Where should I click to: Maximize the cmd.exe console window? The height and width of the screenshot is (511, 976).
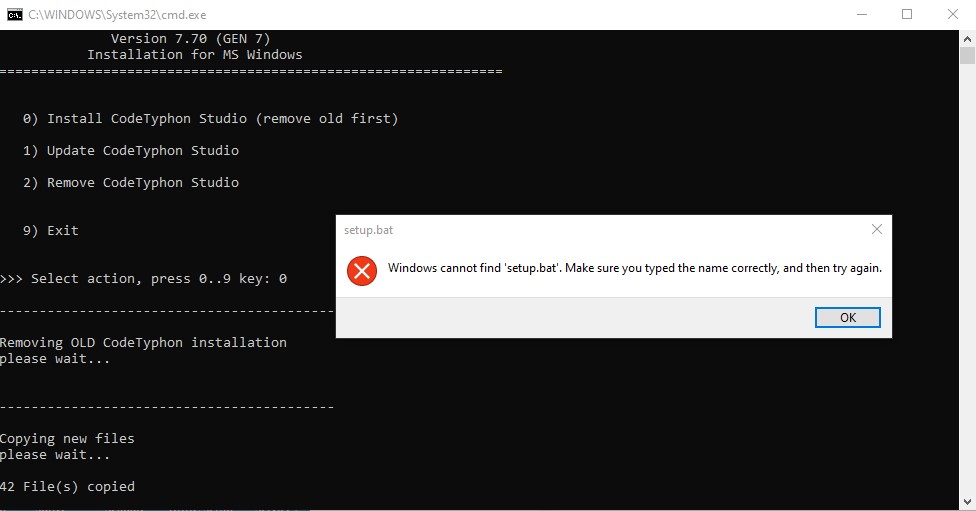point(907,14)
